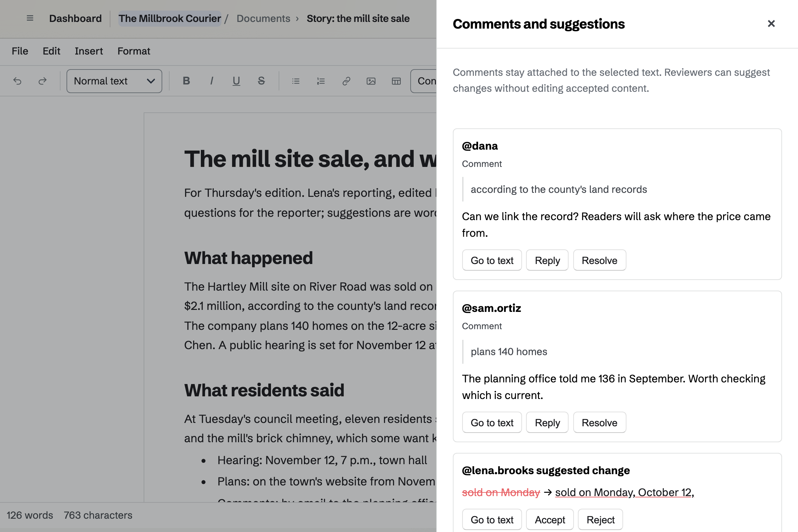The image size is (798, 532).
Task: Resolve @dana's comment
Action: 599,260
